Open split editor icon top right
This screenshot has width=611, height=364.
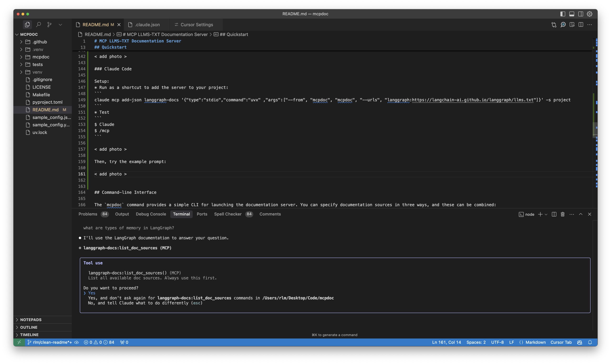(x=581, y=25)
